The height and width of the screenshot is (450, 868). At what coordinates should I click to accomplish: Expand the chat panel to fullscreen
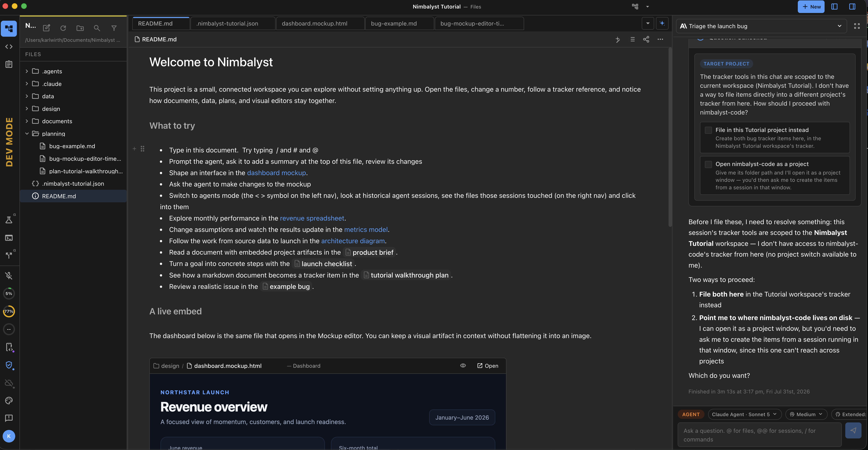(857, 26)
